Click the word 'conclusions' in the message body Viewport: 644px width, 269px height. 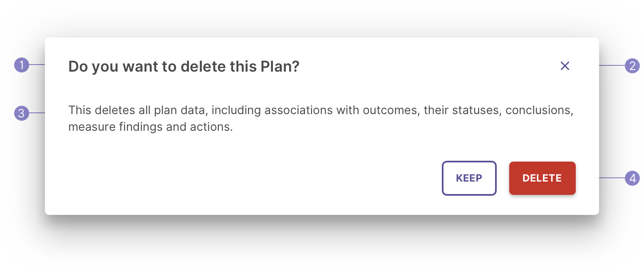540,110
